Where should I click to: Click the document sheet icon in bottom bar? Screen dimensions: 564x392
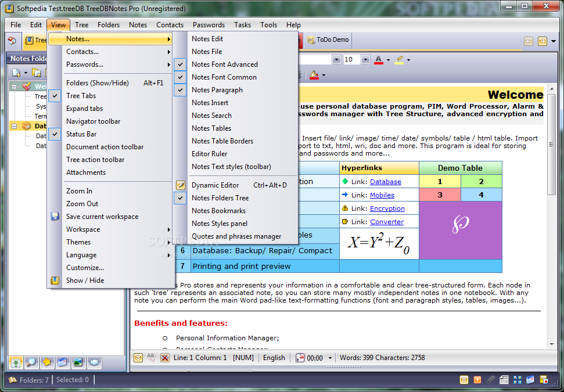(504, 380)
